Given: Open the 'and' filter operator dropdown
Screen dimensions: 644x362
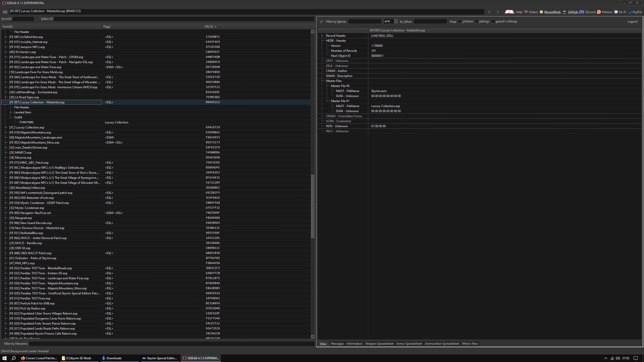Looking at the screenshot, I should (396, 21).
